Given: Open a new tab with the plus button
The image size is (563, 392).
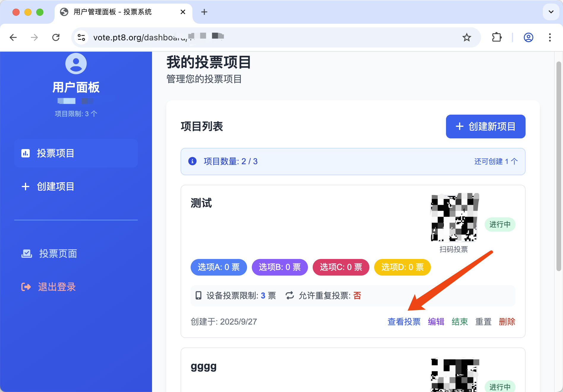Looking at the screenshot, I should point(204,12).
